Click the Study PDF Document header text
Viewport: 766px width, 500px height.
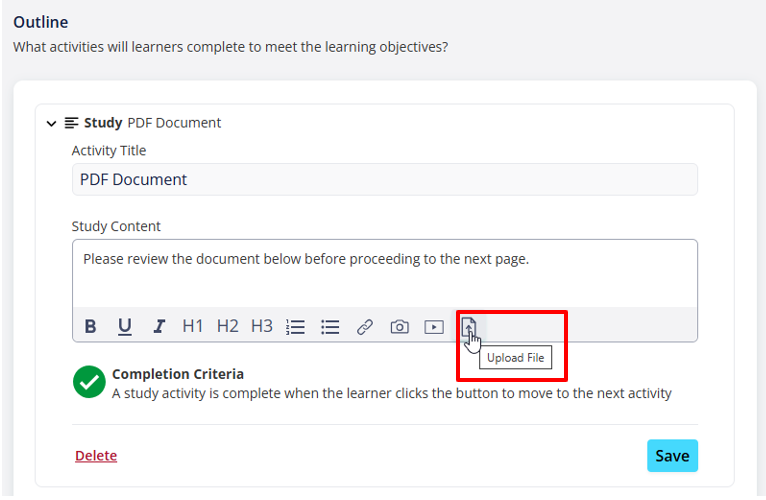coord(152,123)
